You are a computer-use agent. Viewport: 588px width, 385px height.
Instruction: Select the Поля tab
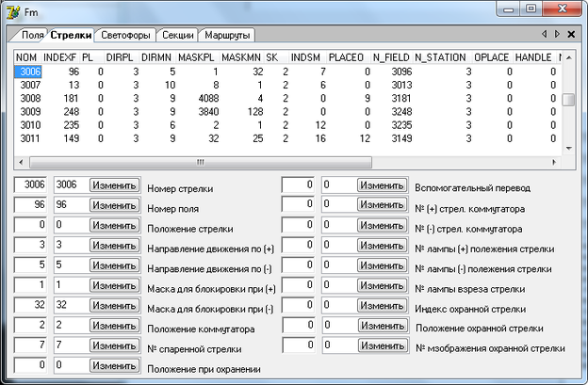click(33, 36)
